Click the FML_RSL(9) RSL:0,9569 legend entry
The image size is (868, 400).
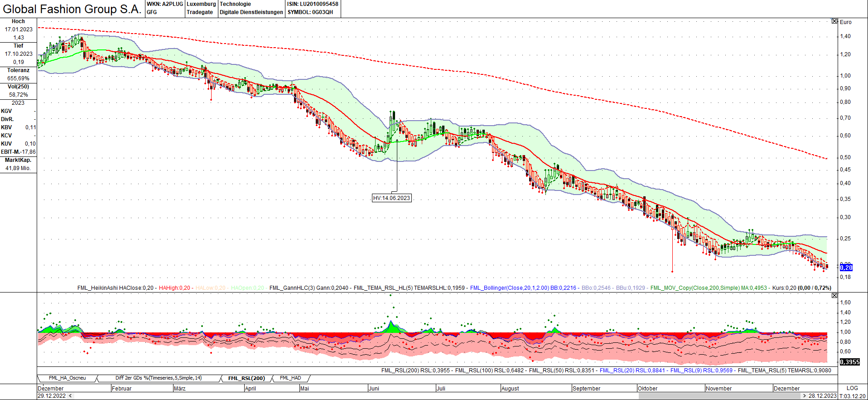pos(701,371)
